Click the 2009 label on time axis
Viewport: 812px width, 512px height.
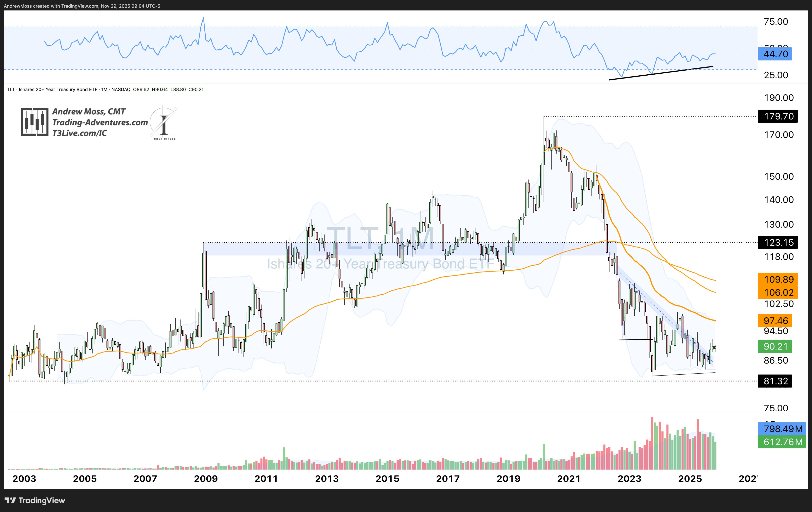click(206, 479)
